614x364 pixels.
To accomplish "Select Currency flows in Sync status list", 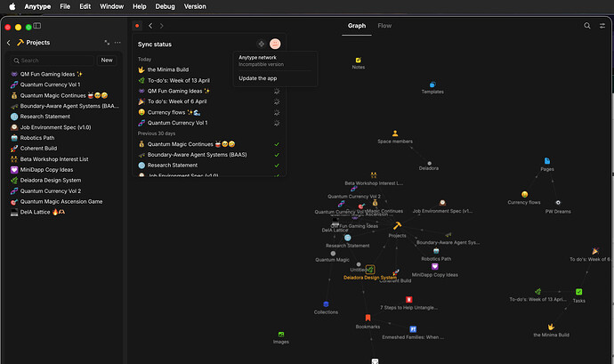I will pyautogui.click(x=209, y=112).
